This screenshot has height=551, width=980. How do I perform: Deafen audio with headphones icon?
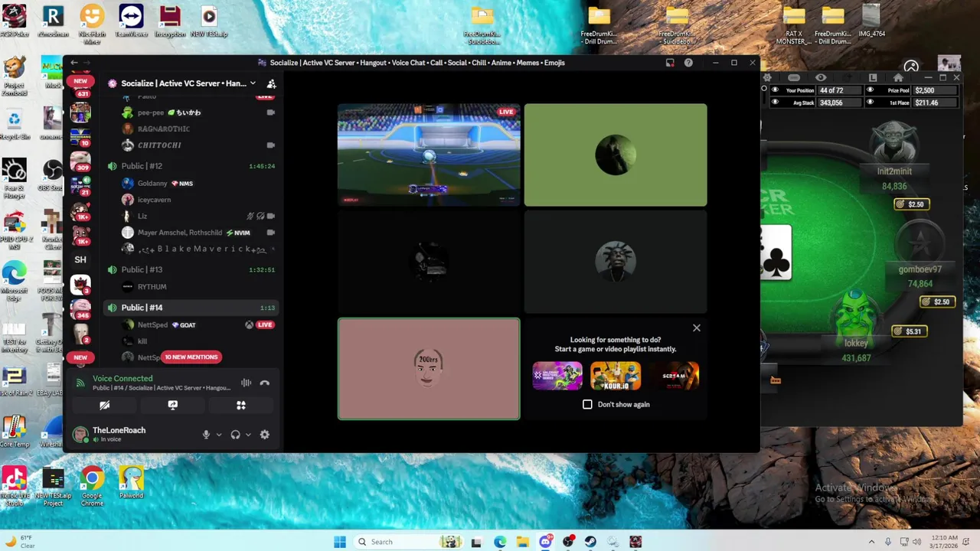tap(235, 435)
